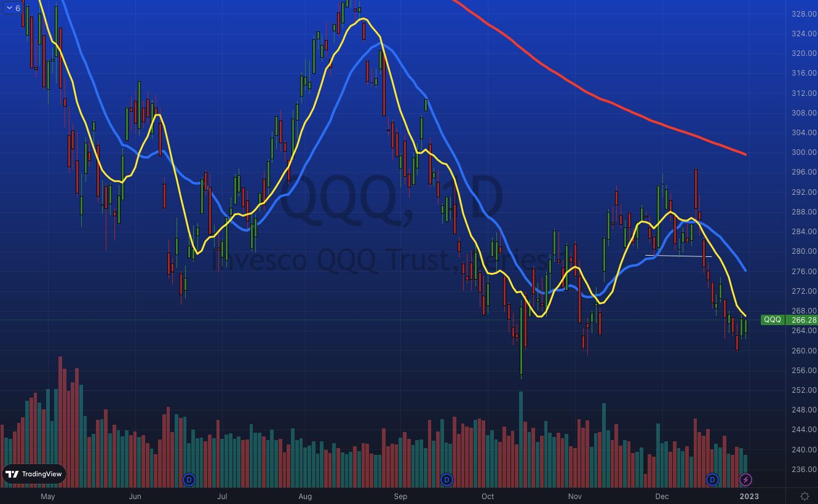This screenshot has width=818, height=504.
Task: Open the mid-June dividend marker
Action: click(x=189, y=479)
